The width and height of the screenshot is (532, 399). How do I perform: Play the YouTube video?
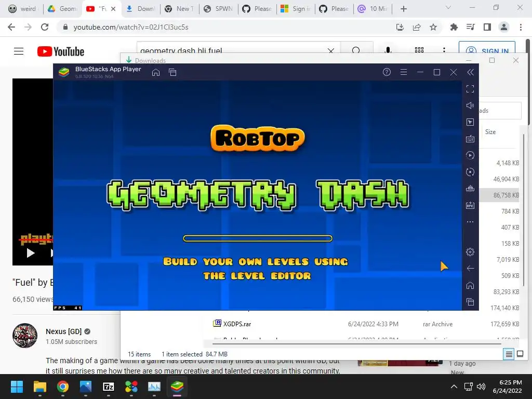click(x=31, y=253)
